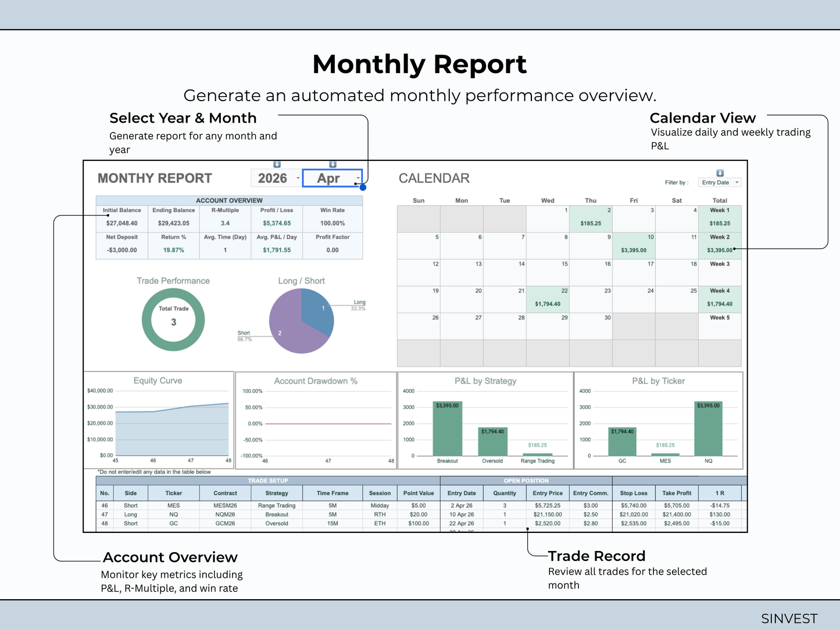Select trade row 47 NQ ticker cell
The height and width of the screenshot is (630, 840).
pos(174,514)
